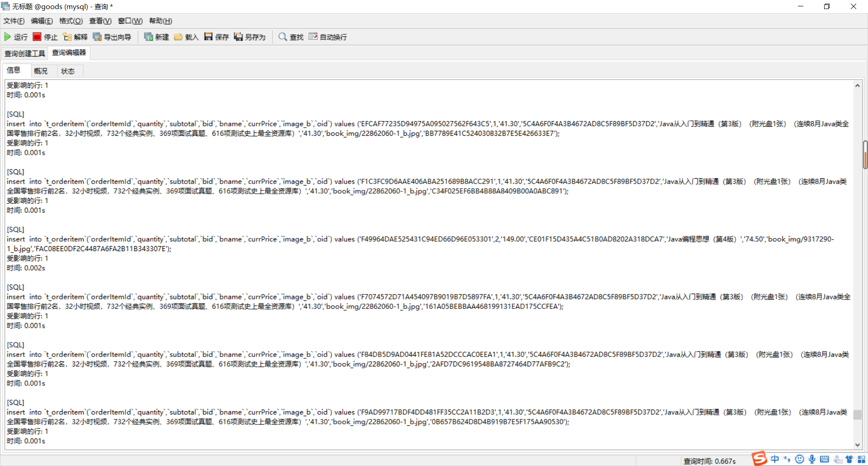Image resolution: width=868 pixels, height=466 pixels.
Task: Open the 导出向导 export wizard
Action: pos(112,37)
